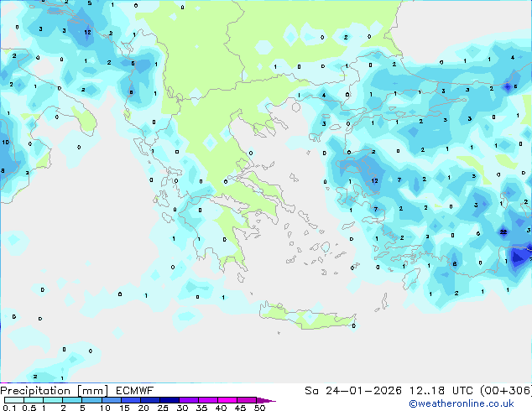This screenshot has height=411, width=532.
Task: Click the 0.5–1 mm legend color swatch
Action: [x=34, y=400]
